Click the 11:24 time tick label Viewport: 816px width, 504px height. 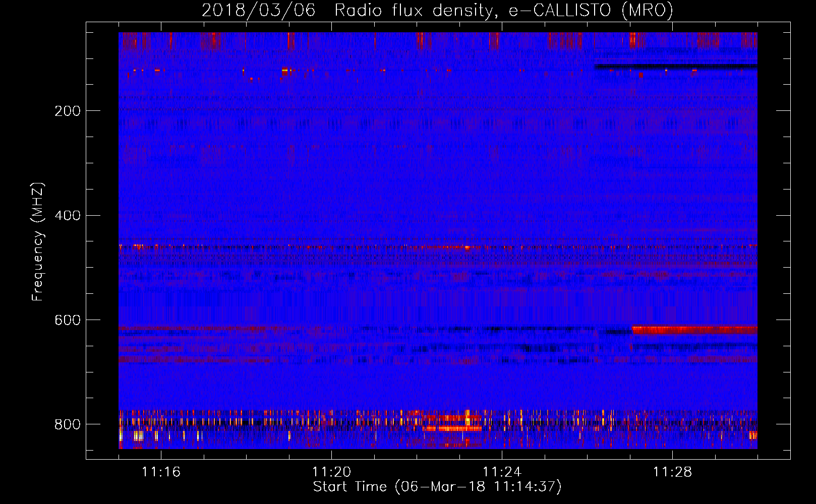click(502, 472)
